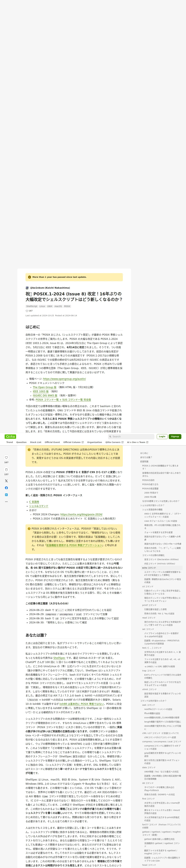Open the Organization tab

pyautogui.click(x=94, y=442)
